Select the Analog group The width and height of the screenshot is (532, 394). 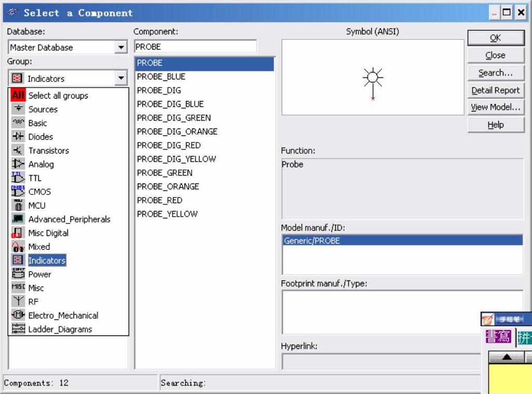[x=41, y=164]
